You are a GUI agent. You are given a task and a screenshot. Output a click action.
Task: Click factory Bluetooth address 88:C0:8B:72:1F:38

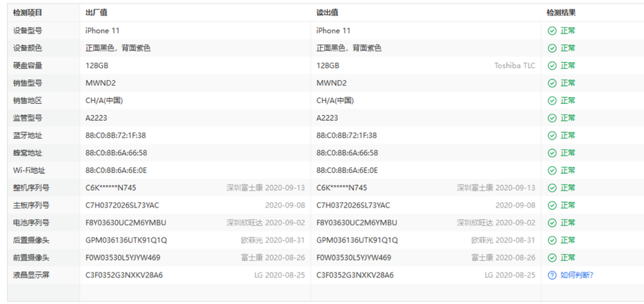116,136
